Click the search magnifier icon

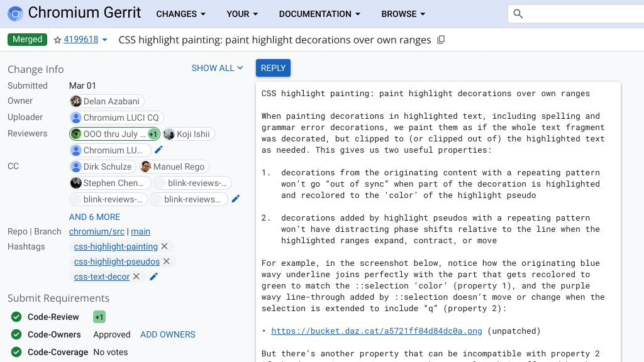518,14
